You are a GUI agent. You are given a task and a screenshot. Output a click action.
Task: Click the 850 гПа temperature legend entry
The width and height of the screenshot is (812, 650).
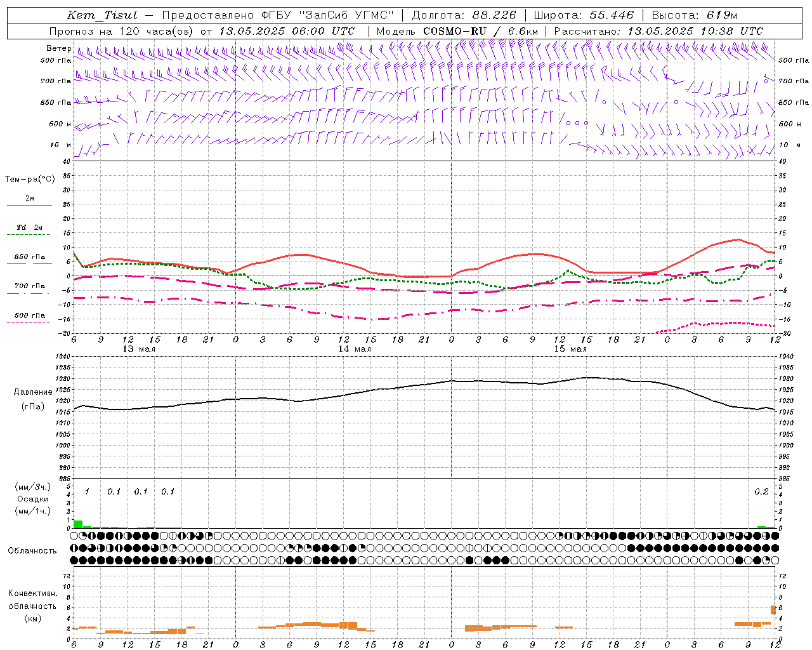(x=30, y=257)
